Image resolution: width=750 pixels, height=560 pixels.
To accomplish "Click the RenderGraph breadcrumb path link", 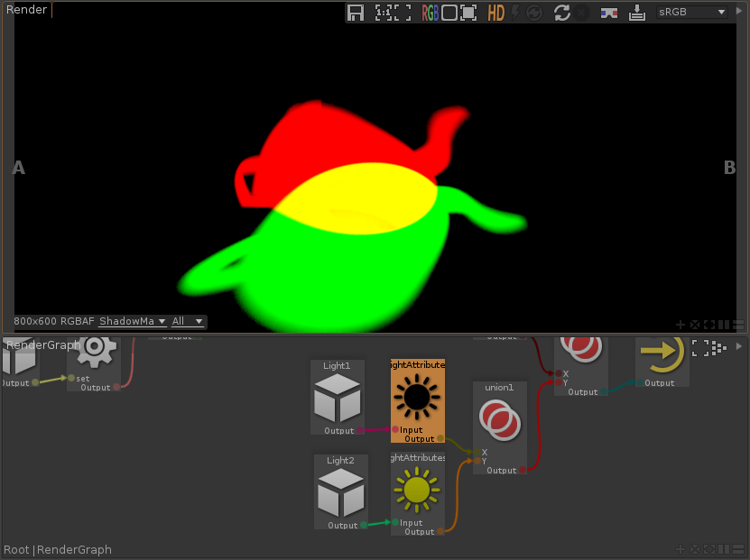I will coord(74,549).
